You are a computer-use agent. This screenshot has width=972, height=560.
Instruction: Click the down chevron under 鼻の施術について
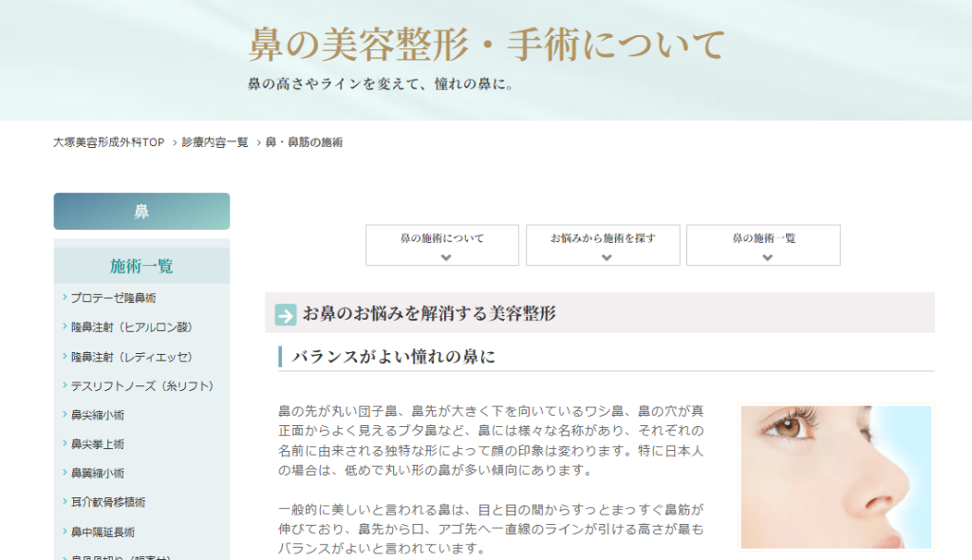click(x=441, y=256)
